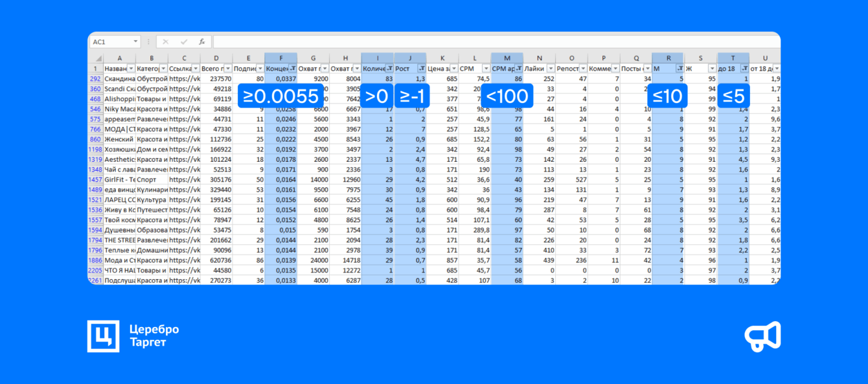Click the Niky Maca name cell

click(119, 109)
